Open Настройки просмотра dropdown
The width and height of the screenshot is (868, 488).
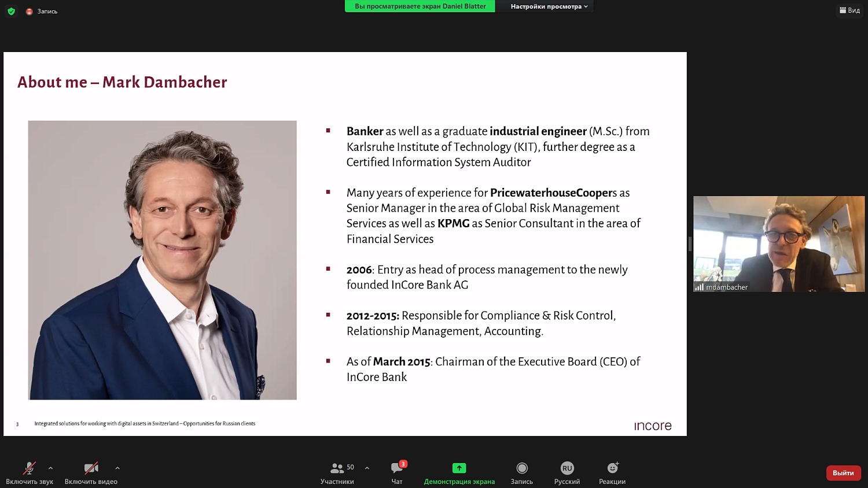coord(549,6)
